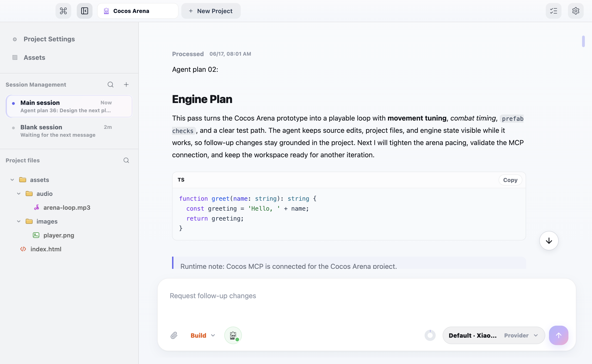
Task: Click the music note icon of arena-loop.mp3
Action: coord(36,207)
